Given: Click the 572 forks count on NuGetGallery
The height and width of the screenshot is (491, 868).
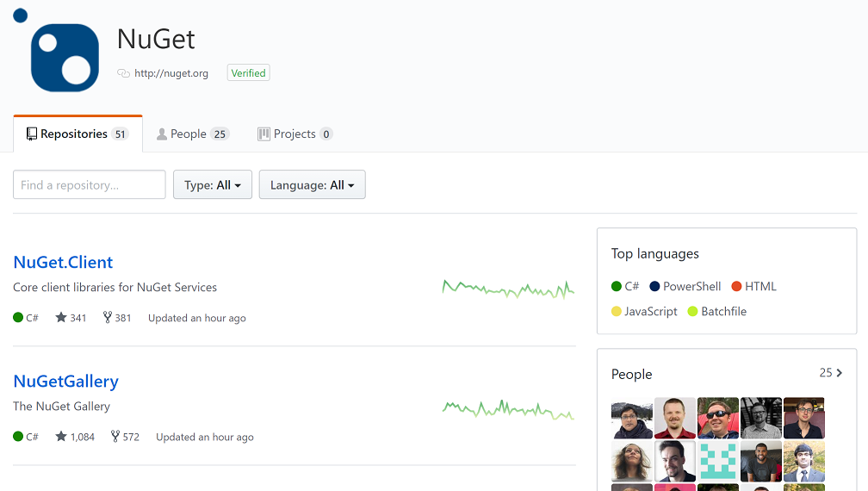Looking at the screenshot, I should coord(131,437).
